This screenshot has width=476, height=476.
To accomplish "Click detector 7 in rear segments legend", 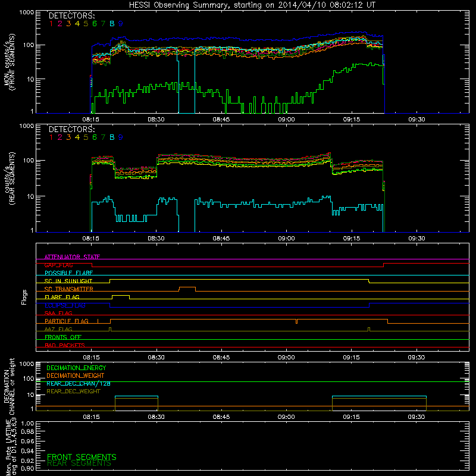I will (x=103, y=137).
